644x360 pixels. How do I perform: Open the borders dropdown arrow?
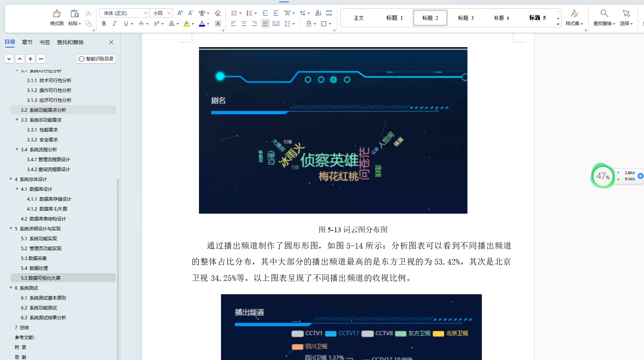pos(330,24)
